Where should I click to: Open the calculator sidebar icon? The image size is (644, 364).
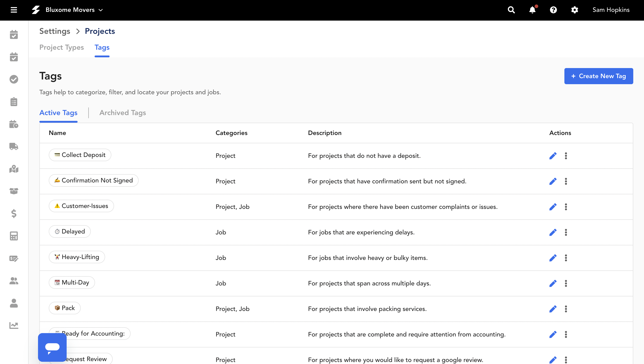14,236
